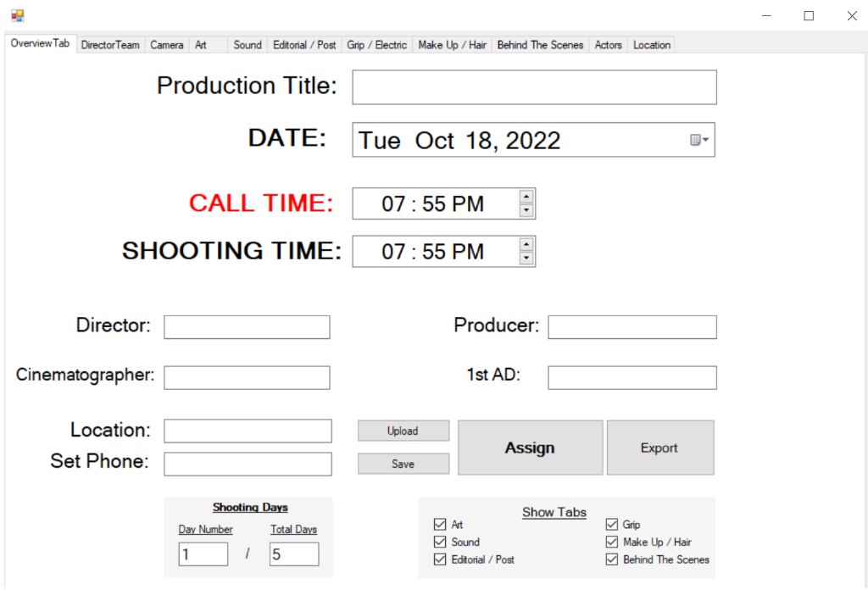Decrease CALL TIME with down spinner arrow
Viewport: 868px width, 595px height.
pyautogui.click(x=526, y=210)
